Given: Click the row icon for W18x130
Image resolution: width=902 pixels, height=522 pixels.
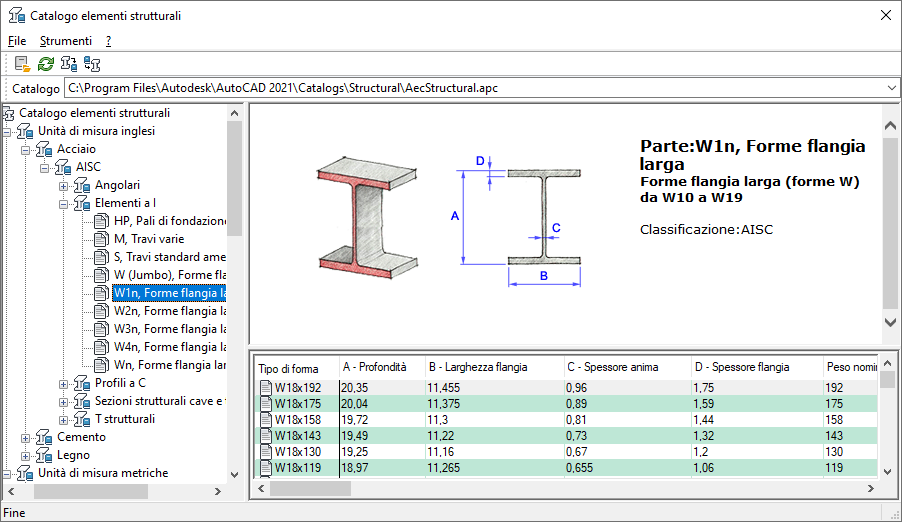Looking at the screenshot, I should [265, 452].
